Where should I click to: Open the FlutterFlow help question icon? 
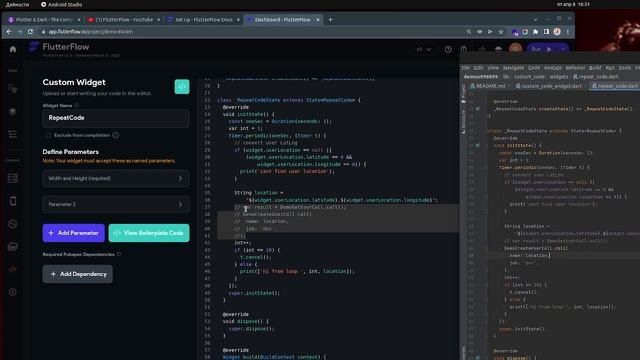coord(448,49)
